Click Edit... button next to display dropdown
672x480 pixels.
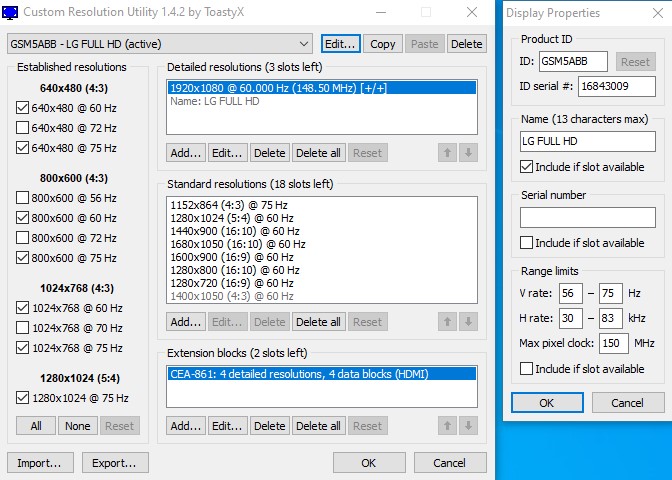(340, 44)
